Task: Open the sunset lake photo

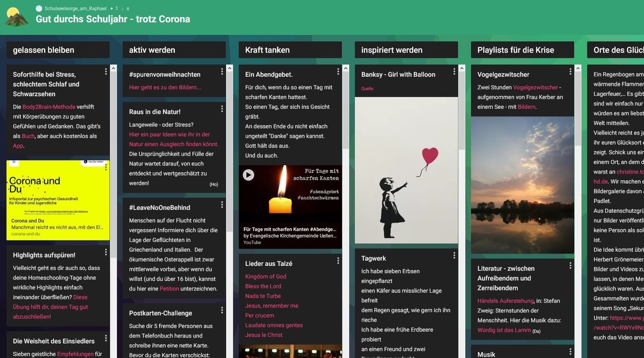Action: pos(522,185)
